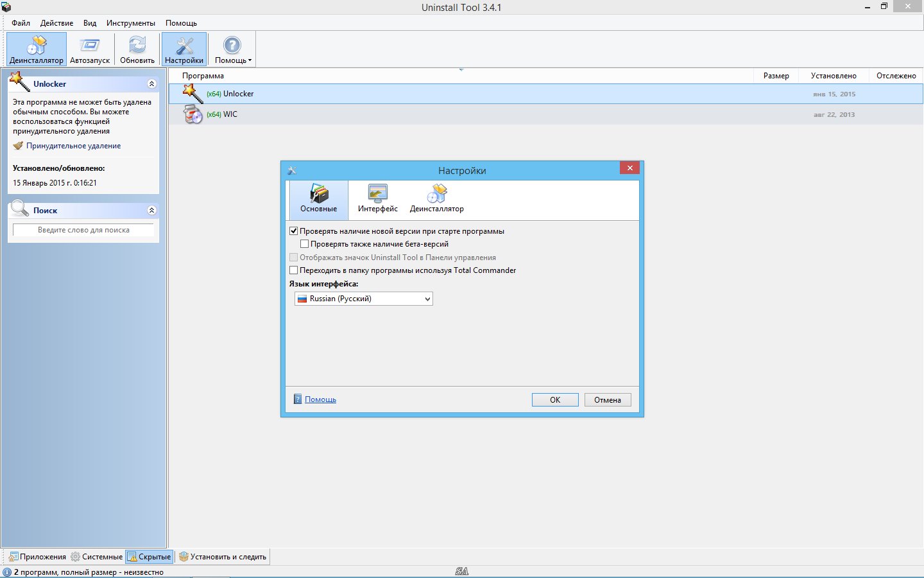Sort by Установлено column header
The width and height of the screenshot is (924, 578).
(x=834, y=76)
